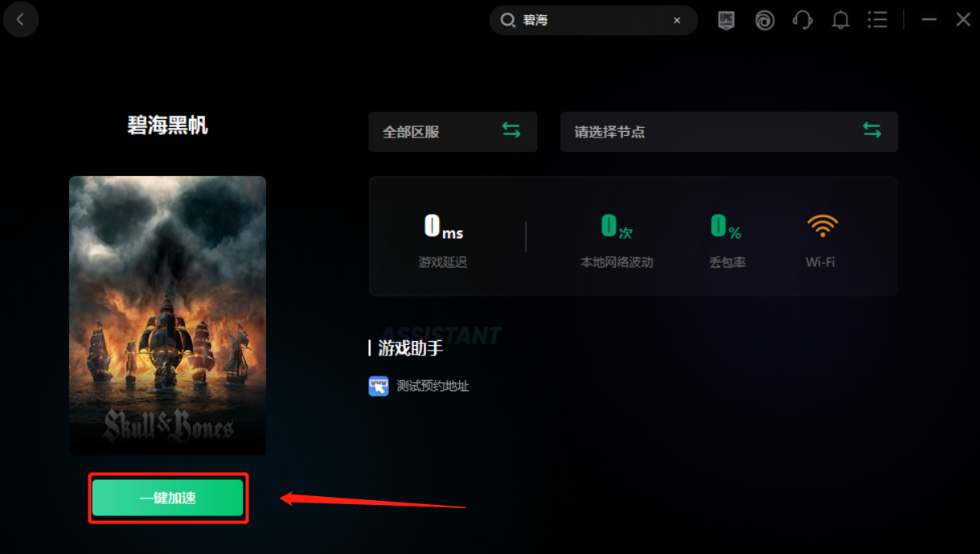Click the orange Wi-Fi status icon
This screenshot has height=554, width=980.
point(822,227)
